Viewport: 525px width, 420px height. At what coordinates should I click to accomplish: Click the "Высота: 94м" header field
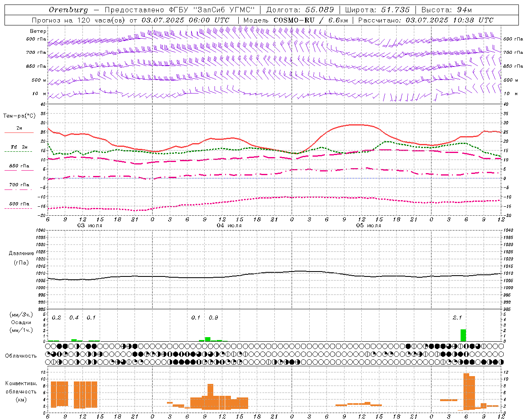pyautogui.click(x=447, y=10)
